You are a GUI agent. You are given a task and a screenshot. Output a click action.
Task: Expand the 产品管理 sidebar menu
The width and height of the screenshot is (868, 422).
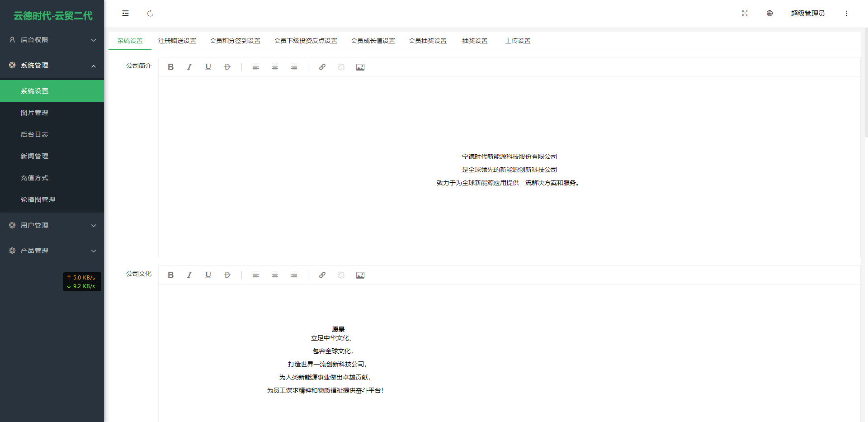coord(52,251)
